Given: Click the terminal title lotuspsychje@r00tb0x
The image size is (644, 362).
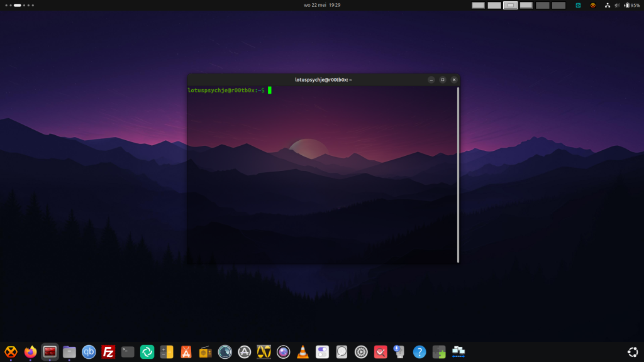Looking at the screenshot, I should point(324,80).
